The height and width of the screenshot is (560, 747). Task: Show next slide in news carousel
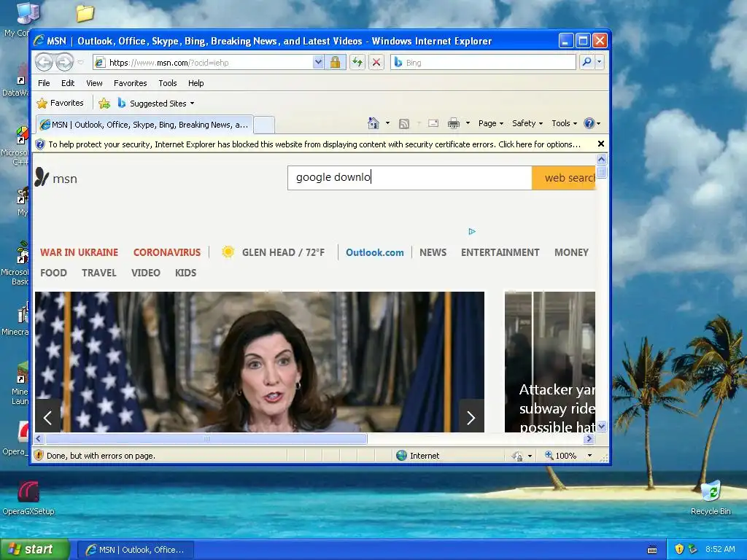pyautogui.click(x=471, y=417)
